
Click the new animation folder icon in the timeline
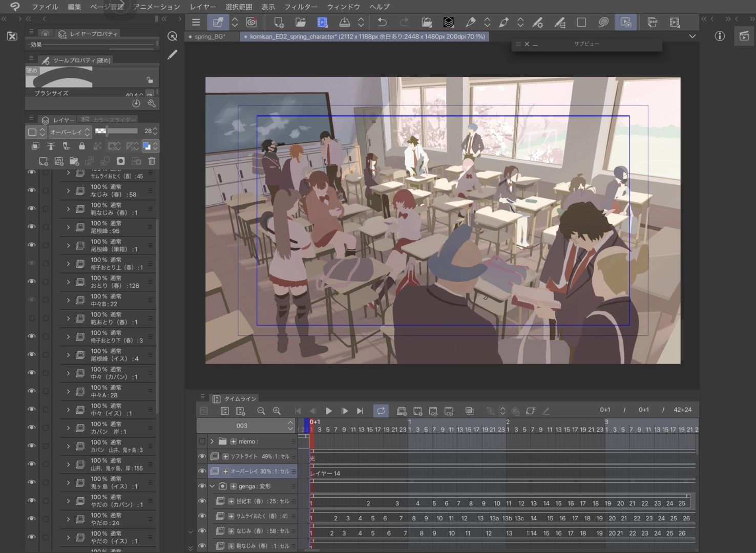click(x=402, y=411)
